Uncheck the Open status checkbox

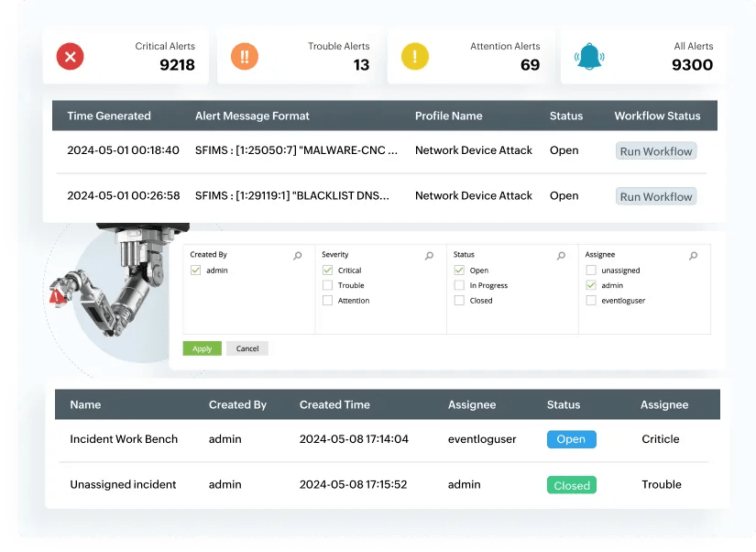click(459, 270)
